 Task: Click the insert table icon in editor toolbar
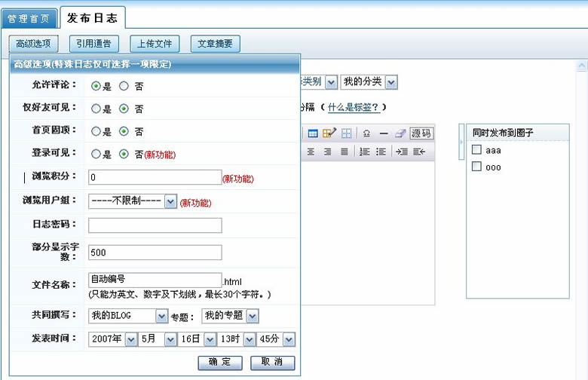312,133
